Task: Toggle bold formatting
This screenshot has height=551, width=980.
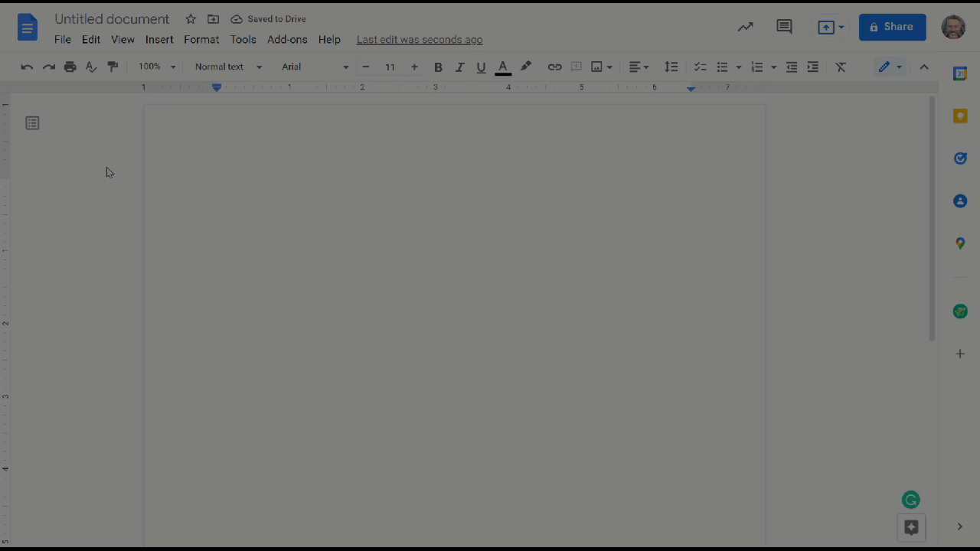Action: pyautogui.click(x=438, y=67)
